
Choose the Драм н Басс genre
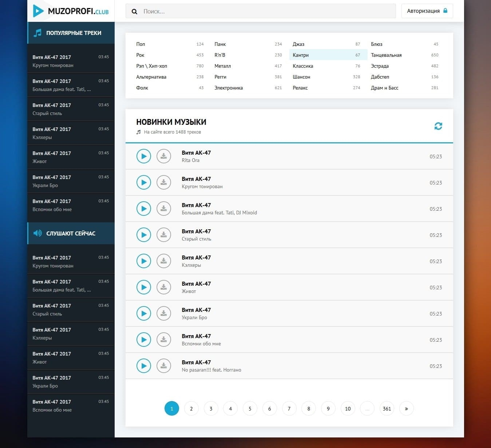405,88
